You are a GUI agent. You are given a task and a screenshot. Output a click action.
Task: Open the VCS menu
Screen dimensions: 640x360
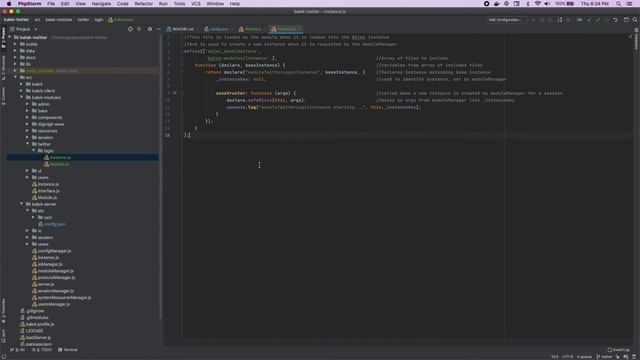click(196, 4)
